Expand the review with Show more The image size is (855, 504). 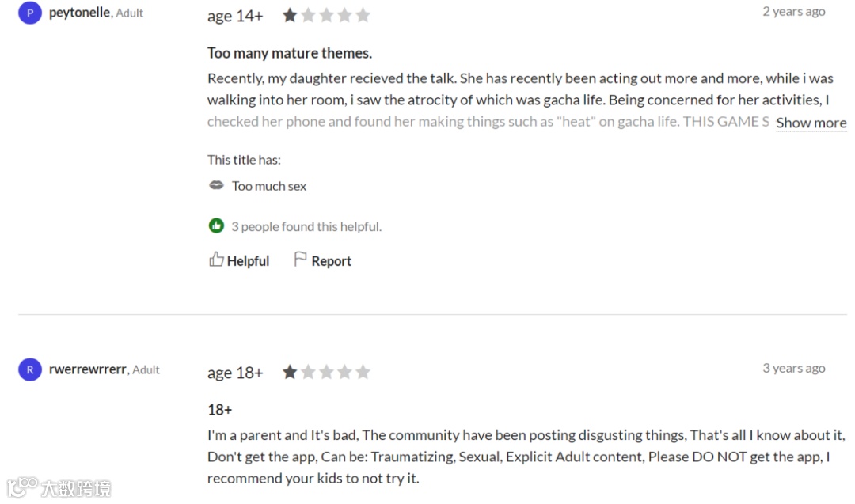tap(811, 123)
